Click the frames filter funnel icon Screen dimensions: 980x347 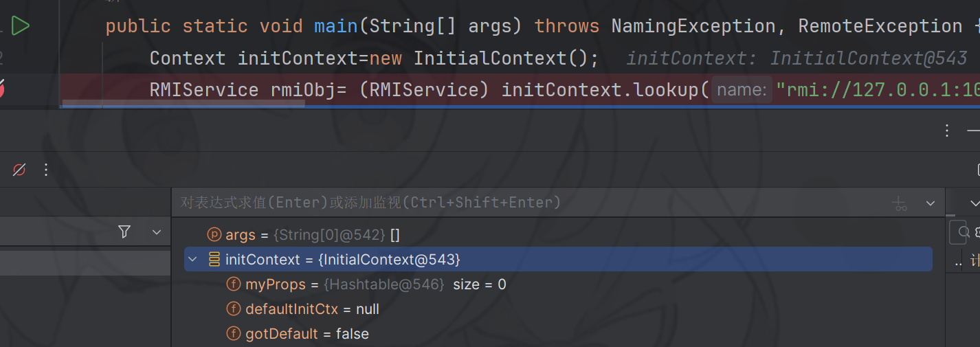point(124,232)
